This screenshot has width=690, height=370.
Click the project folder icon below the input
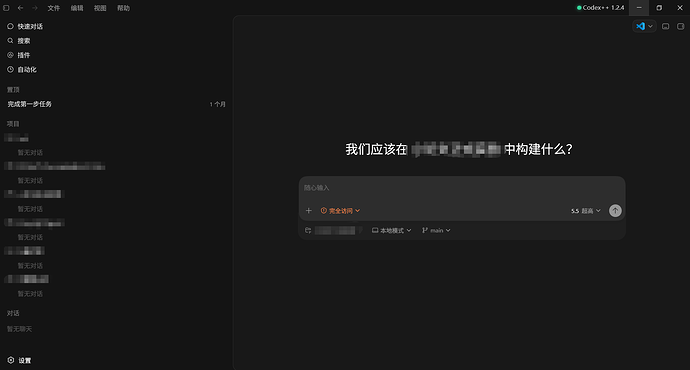click(308, 231)
